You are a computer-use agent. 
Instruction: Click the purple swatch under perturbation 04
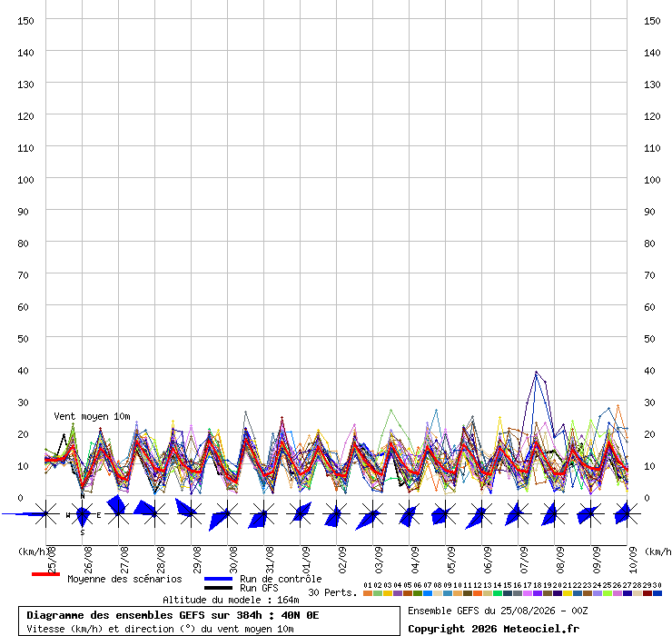[x=397, y=593]
